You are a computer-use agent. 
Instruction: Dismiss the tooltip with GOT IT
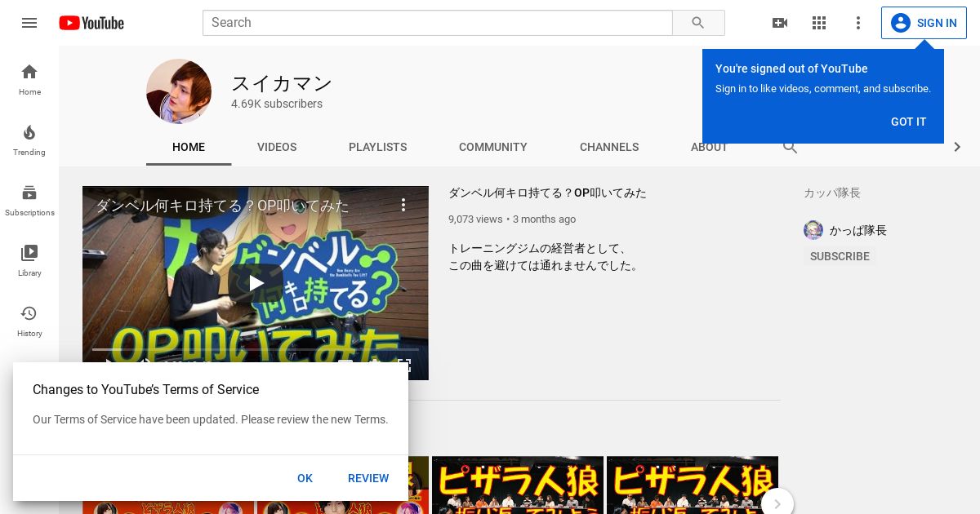click(x=909, y=122)
